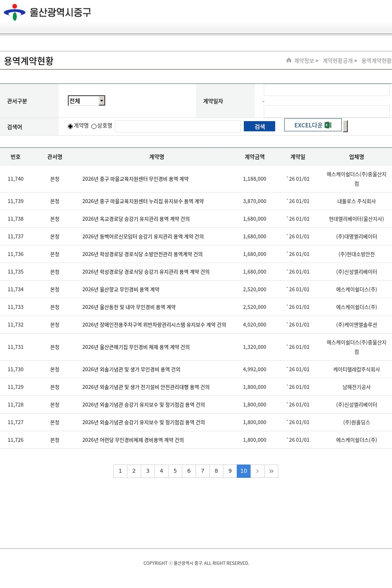Jump to last page double arrow

(271, 471)
